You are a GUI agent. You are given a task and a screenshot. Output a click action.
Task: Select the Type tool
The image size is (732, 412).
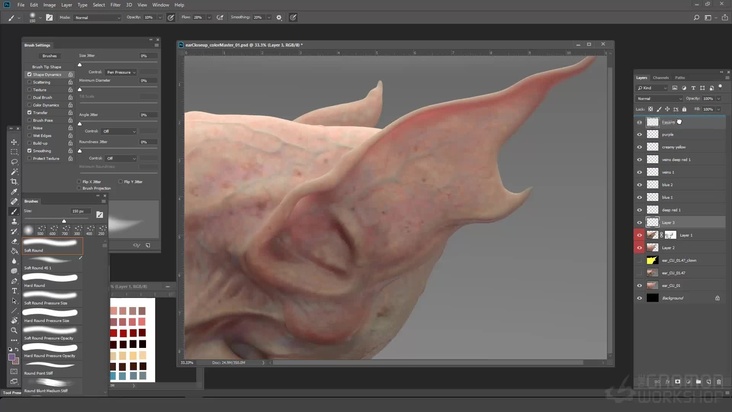tap(14, 291)
